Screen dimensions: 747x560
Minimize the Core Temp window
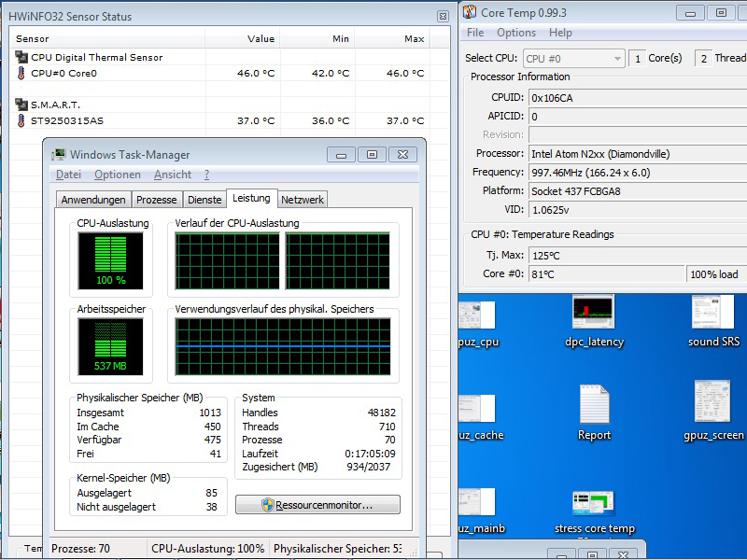click(690, 13)
